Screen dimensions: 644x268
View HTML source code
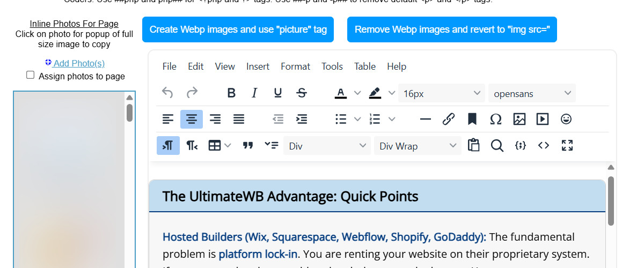(x=544, y=146)
